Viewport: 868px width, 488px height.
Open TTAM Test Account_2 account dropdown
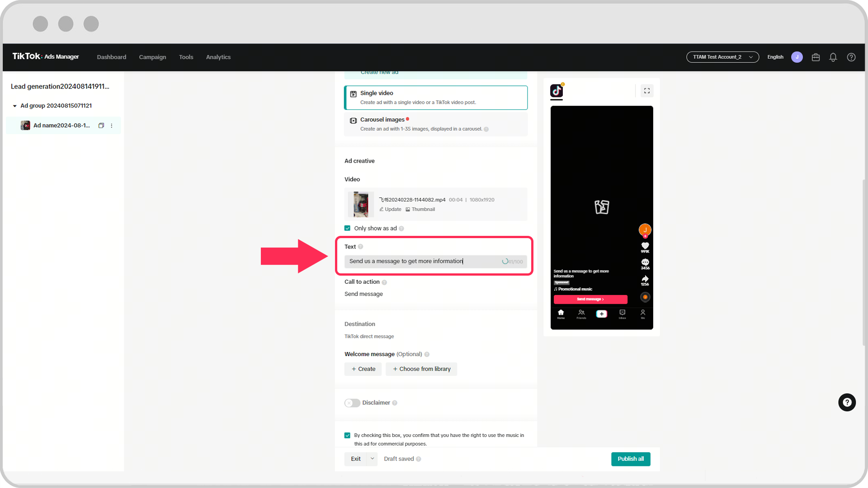(x=722, y=57)
